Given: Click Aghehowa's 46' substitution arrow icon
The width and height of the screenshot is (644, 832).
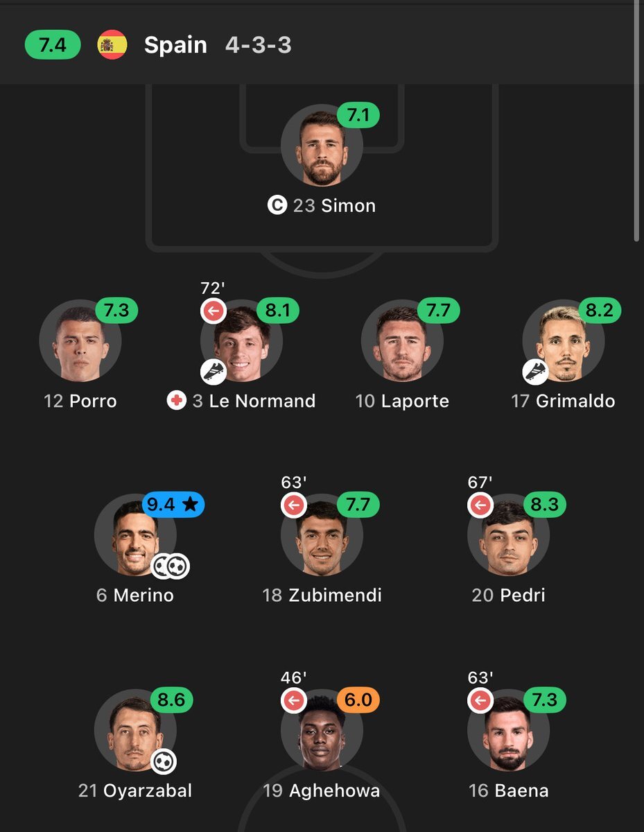Looking at the screenshot, I should 293,700.
